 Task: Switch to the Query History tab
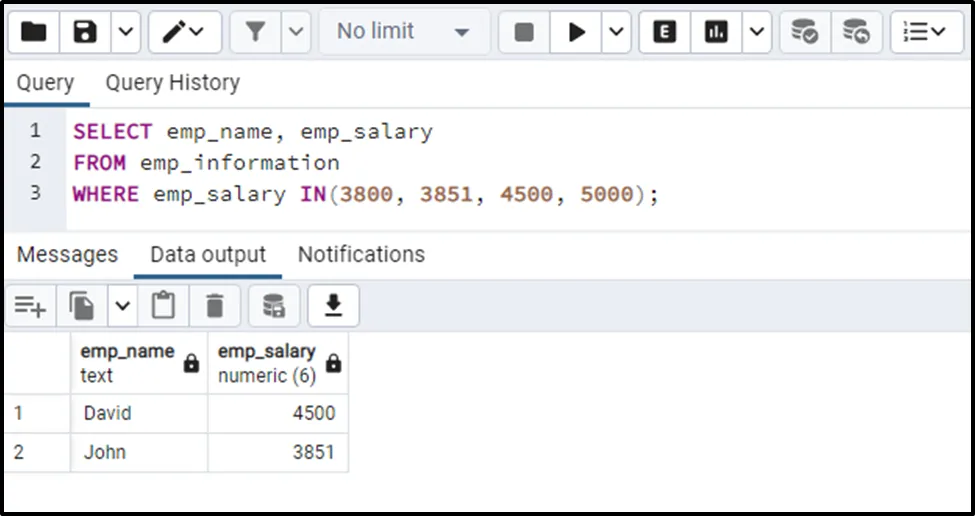(x=172, y=83)
